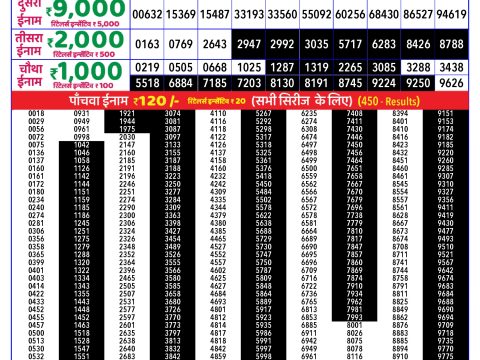Select fourth prize number 3085
This screenshot has height=360, width=480.
[x=384, y=68]
